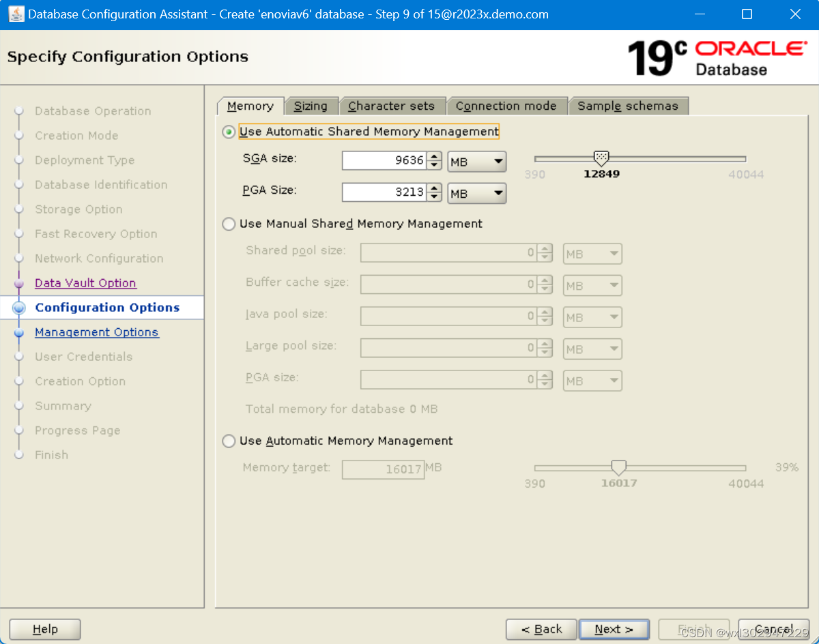
Task: Open the Connection mode tab
Action: 506,106
